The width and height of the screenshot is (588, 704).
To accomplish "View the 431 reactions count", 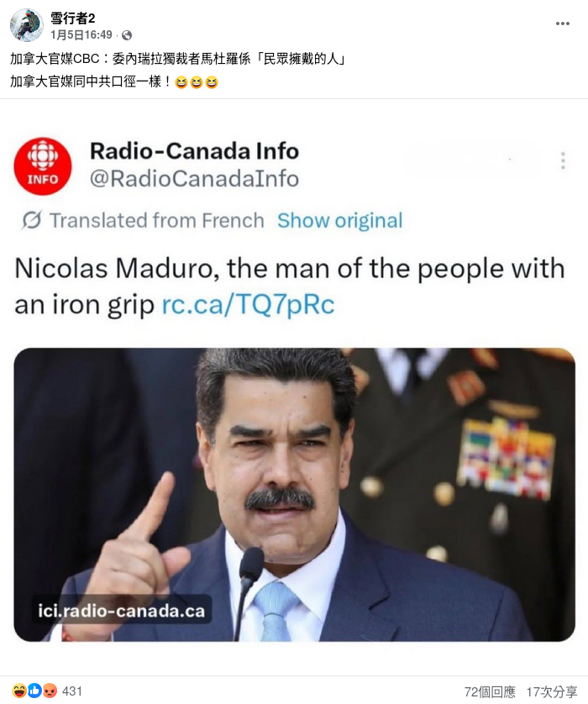I will click(x=71, y=691).
